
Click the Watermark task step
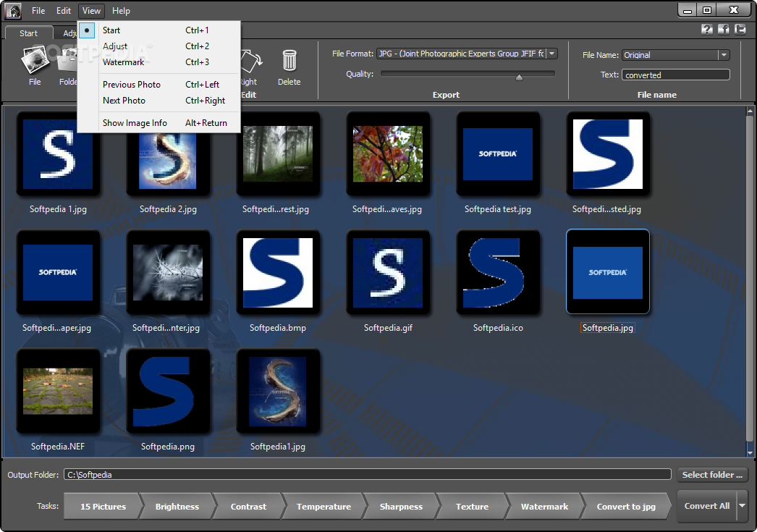click(544, 507)
